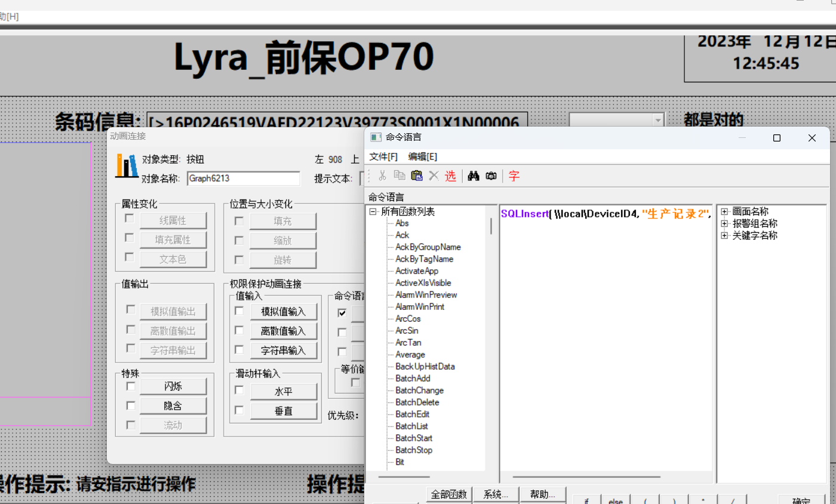Enable the 闪烁 checkbox

point(130,386)
